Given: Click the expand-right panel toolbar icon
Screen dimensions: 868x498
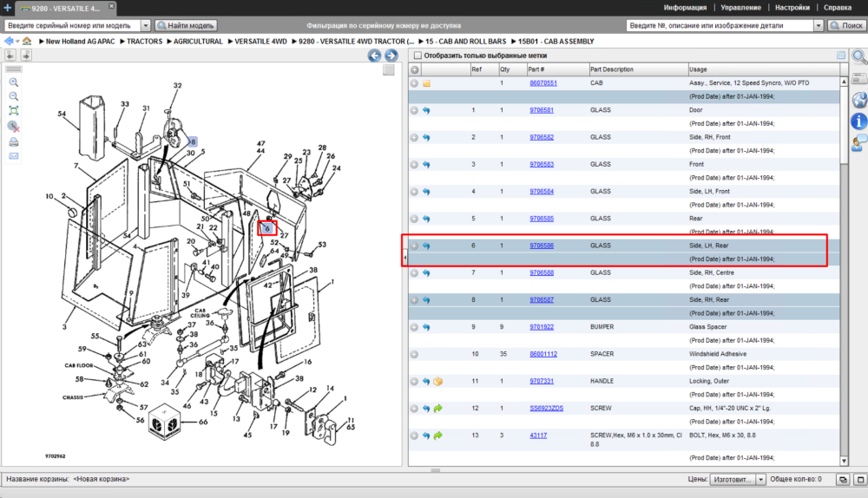Looking at the screenshot, I should coord(26,55).
